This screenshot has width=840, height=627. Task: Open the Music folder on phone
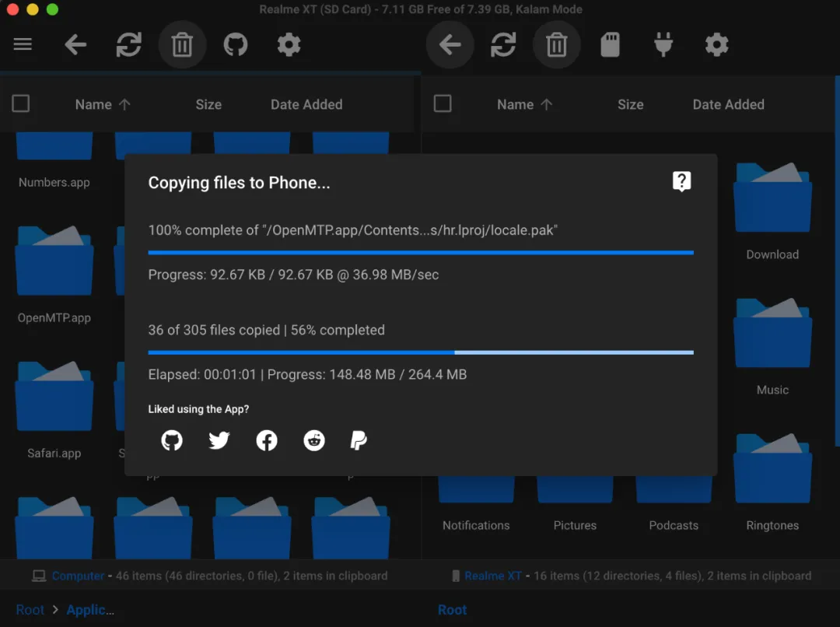tap(772, 347)
